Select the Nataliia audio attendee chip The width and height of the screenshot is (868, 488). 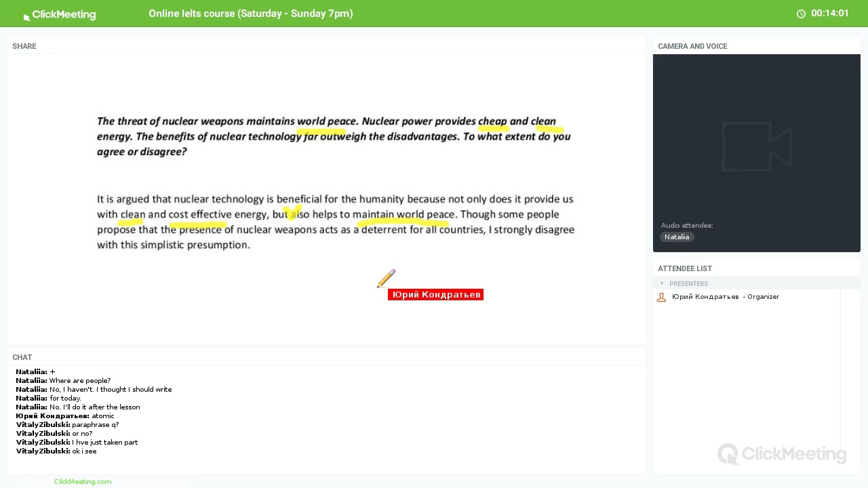tap(677, 237)
